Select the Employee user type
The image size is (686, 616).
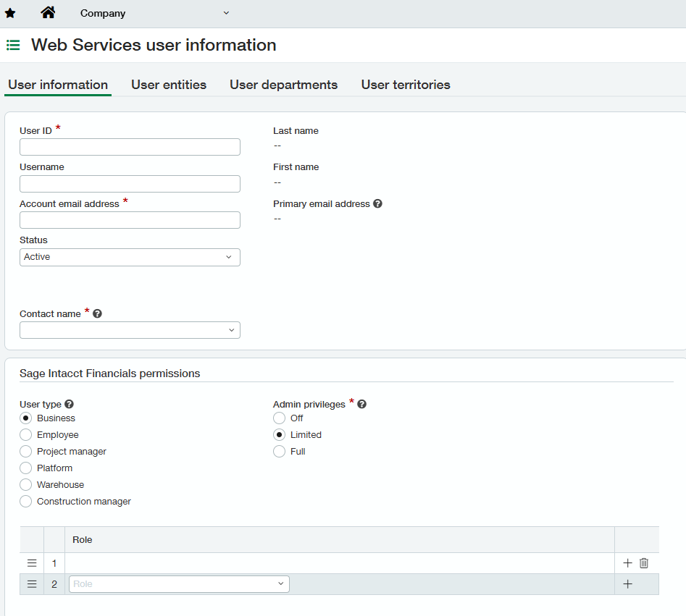click(x=26, y=435)
